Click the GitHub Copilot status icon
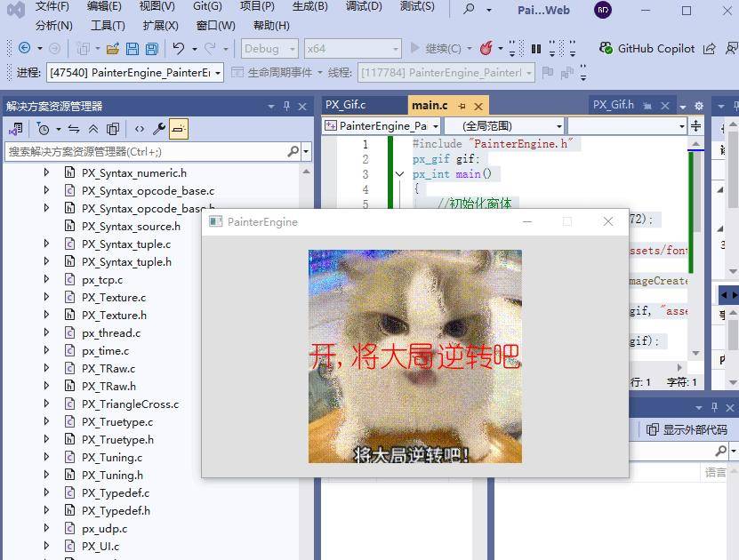The height and width of the screenshot is (560, 739). point(606,48)
